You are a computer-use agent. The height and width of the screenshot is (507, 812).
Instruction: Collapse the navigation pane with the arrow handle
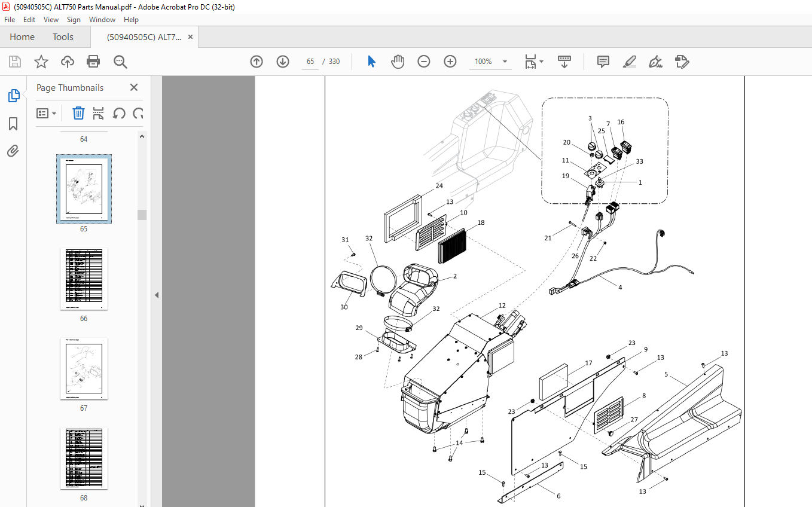(156, 295)
